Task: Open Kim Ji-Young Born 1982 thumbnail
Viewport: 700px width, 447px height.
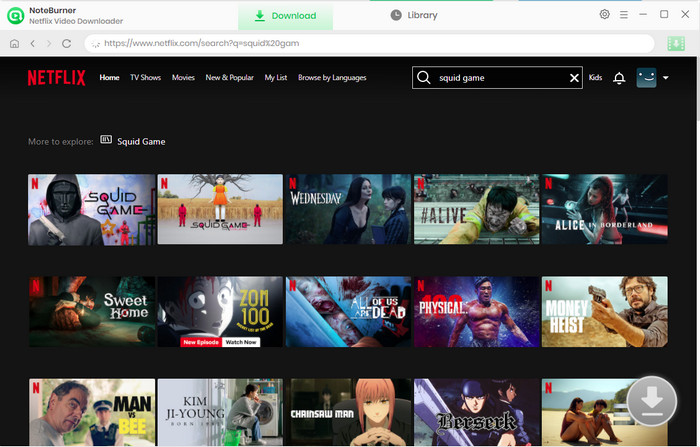Action: point(220,412)
